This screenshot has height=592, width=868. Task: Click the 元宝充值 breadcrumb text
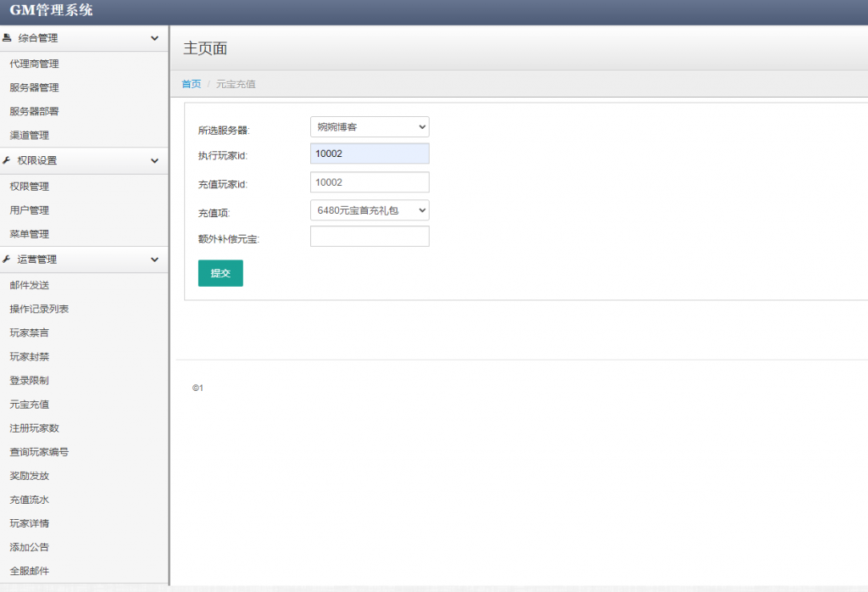(236, 84)
